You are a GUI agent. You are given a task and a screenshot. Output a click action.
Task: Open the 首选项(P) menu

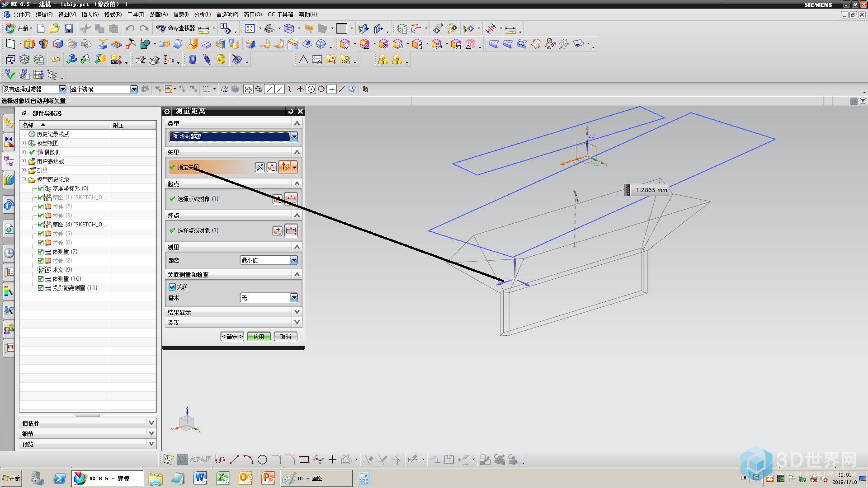(227, 14)
